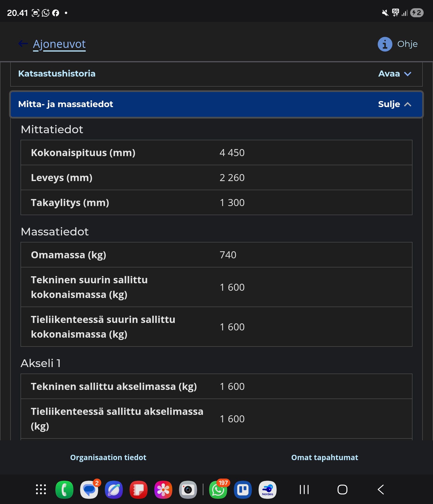Open the pink flower Gallery app
This screenshot has width=433, height=504.
(x=163, y=489)
